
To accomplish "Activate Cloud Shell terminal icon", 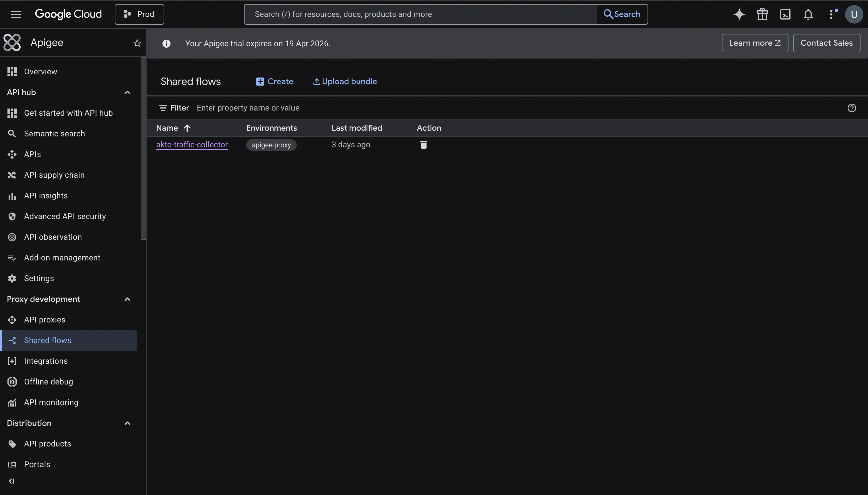I will 785,14.
